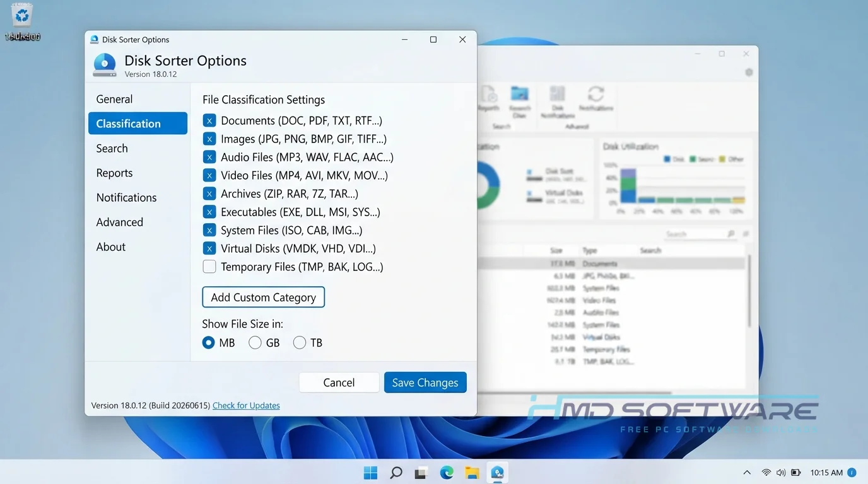This screenshot has height=484, width=868.
Task: Open Task View from the taskbar
Action: coord(421,472)
